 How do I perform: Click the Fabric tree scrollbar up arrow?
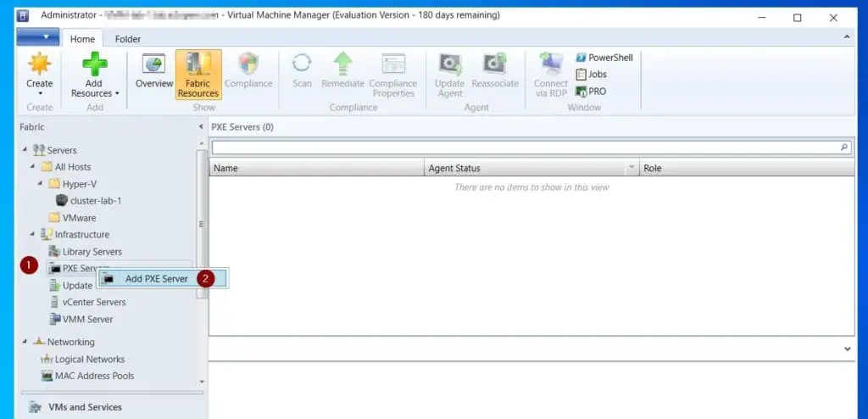point(202,143)
